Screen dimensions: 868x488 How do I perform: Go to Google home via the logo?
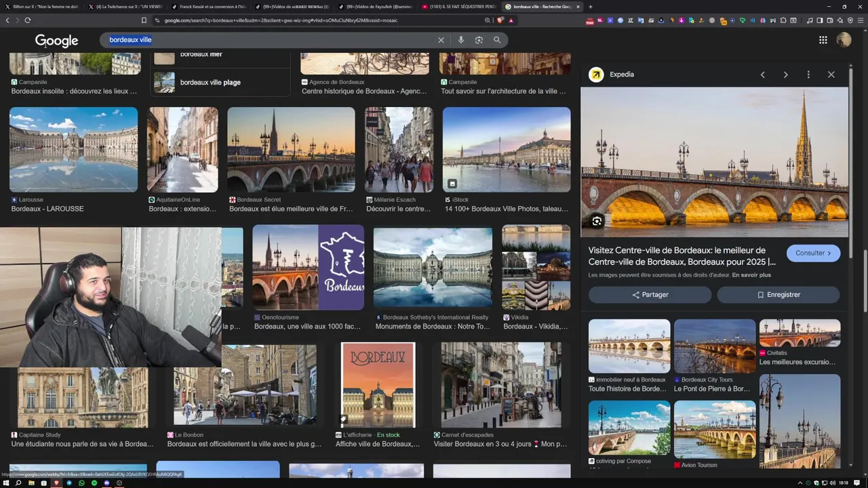pyautogui.click(x=56, y=41)
